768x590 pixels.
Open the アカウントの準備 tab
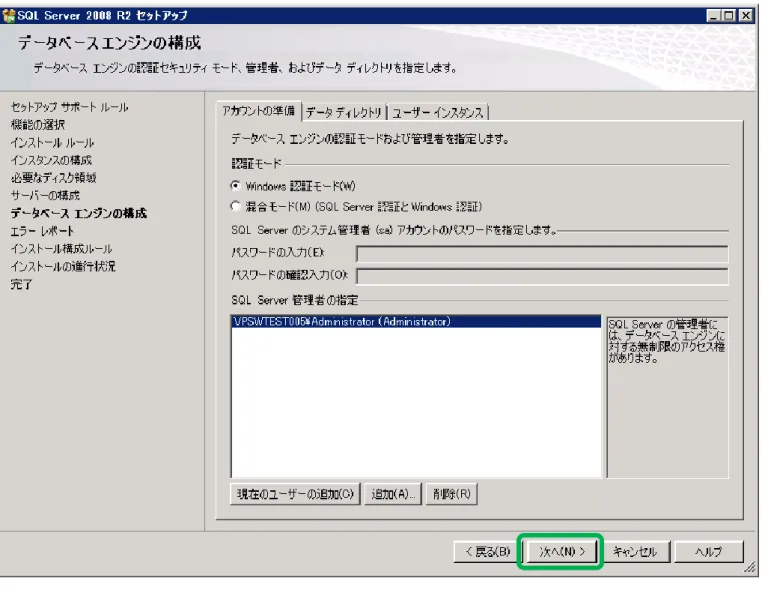[259, 111]
